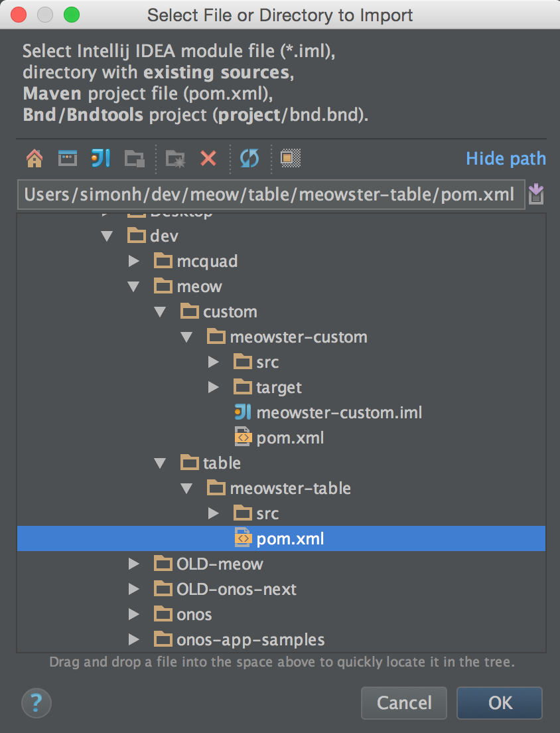Click the Home directory icon
The height and width of the screenshot is (733, 560).
(x=34, y=158)
